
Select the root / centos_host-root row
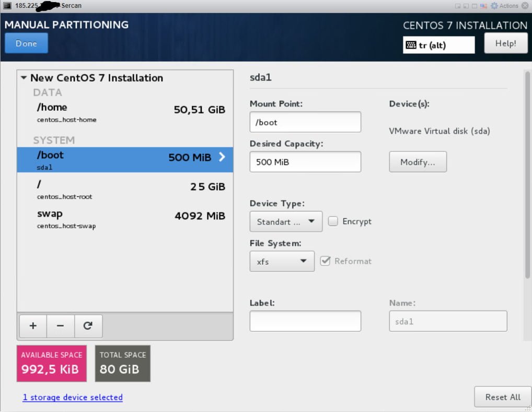pyautogui.click(x=125, y=189)
